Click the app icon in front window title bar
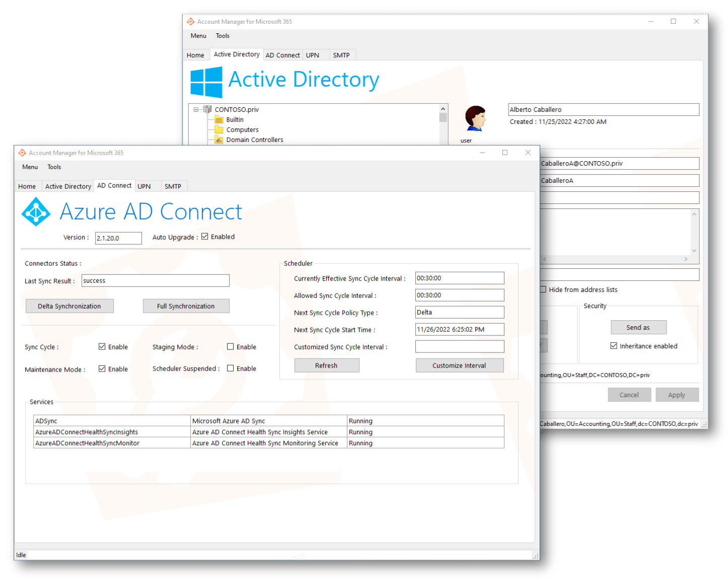Screen dimensions: 728x580 22,153
